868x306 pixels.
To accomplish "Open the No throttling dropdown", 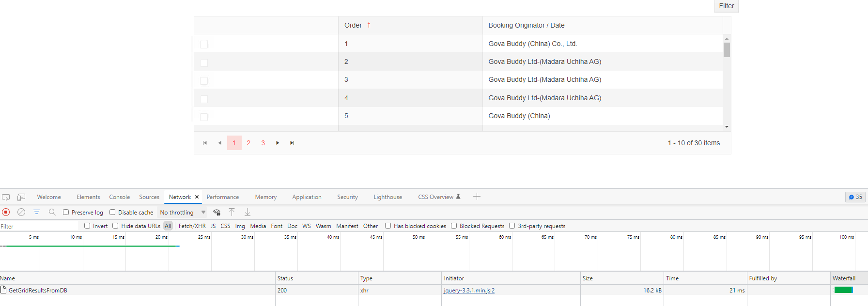I will pyautogui.click(x=183, y=212).
